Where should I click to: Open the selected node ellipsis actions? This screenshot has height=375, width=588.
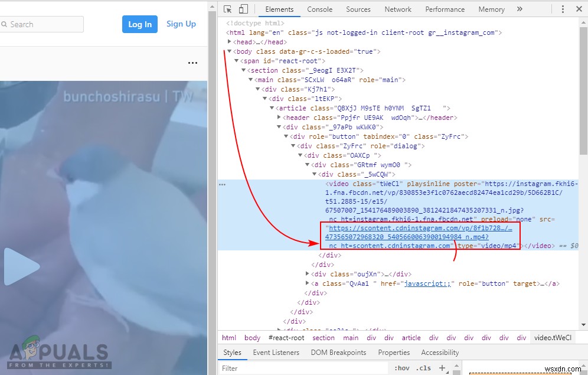coord(223,184)
